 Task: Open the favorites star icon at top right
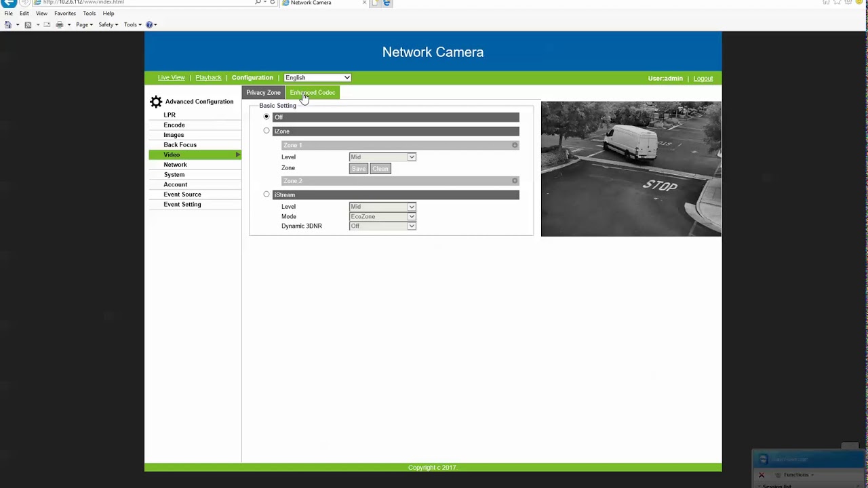click(x=837, y=3)
